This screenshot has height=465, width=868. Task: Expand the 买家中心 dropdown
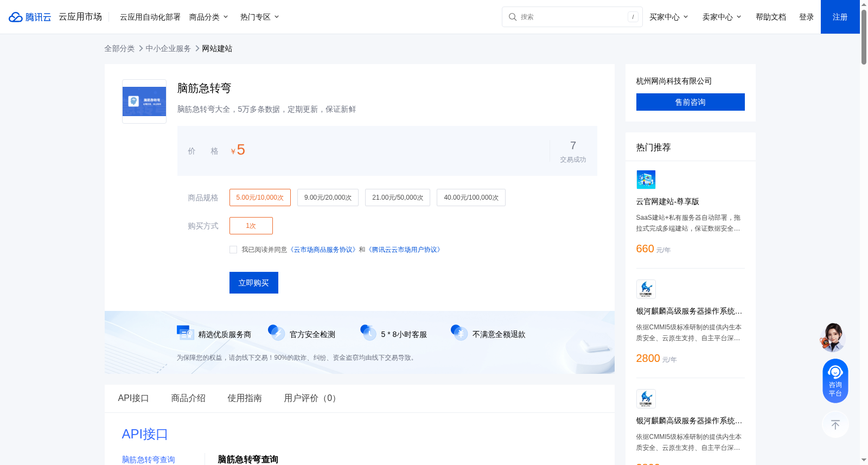669,17
